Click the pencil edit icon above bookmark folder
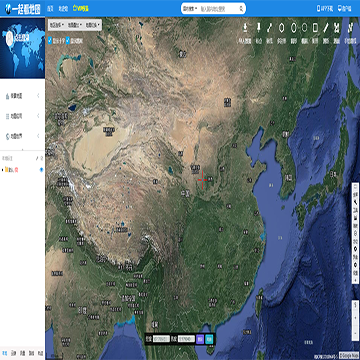The width and height of the screenshot is (360, 360). click(37, 158)
